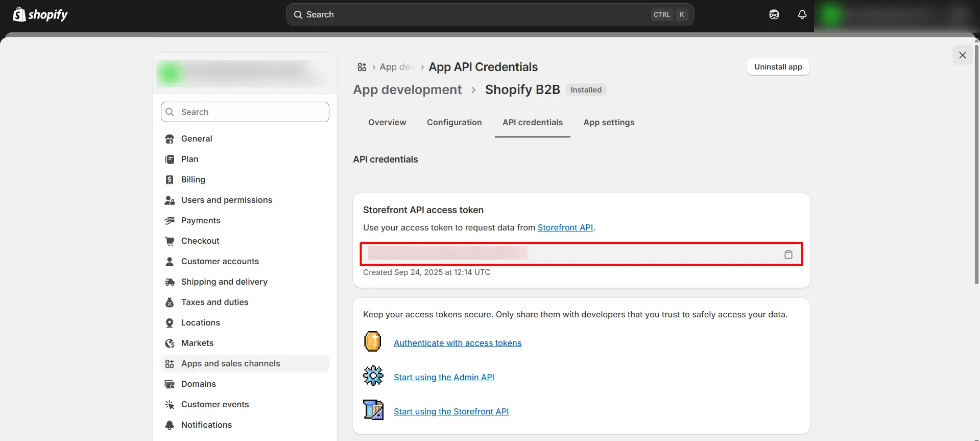Click the Installed status badge

[x=586, y=90]
